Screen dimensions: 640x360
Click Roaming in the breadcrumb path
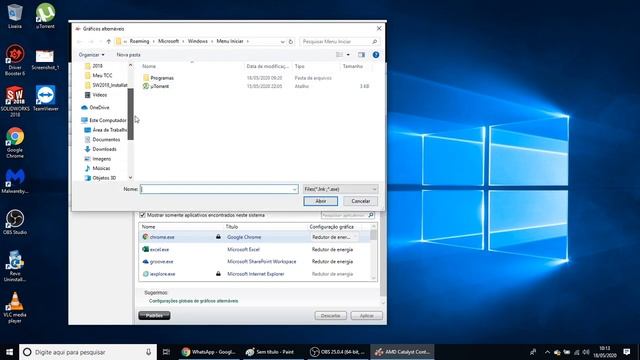(140, 41)
